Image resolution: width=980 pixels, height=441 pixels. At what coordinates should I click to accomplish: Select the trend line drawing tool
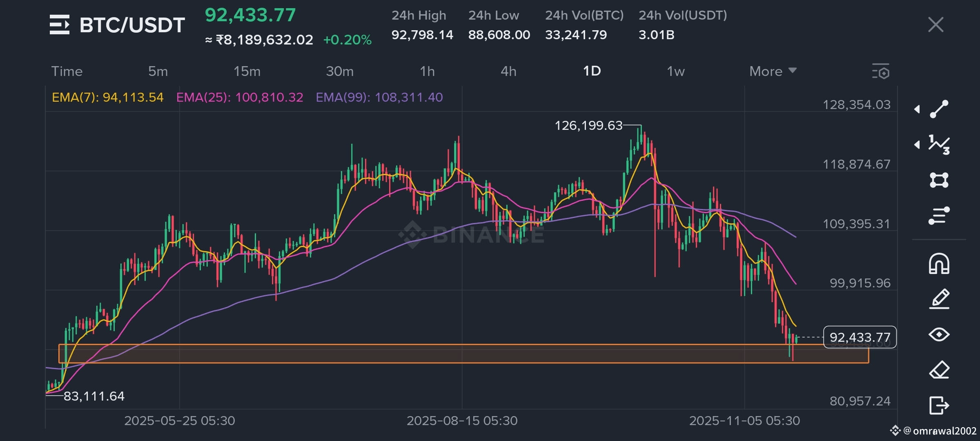click(939, 109)
